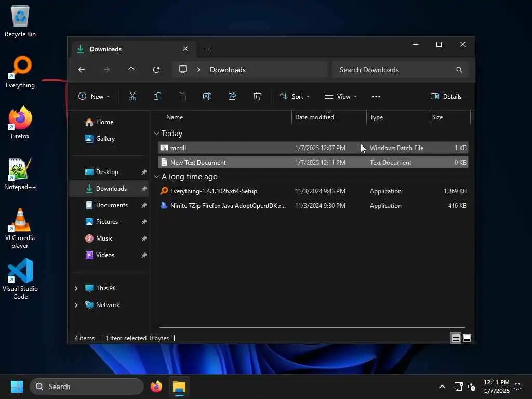Viewport: 532px width, 399px height.
Task: Switch to details list view icon in status bar
Action: point(456,338)
